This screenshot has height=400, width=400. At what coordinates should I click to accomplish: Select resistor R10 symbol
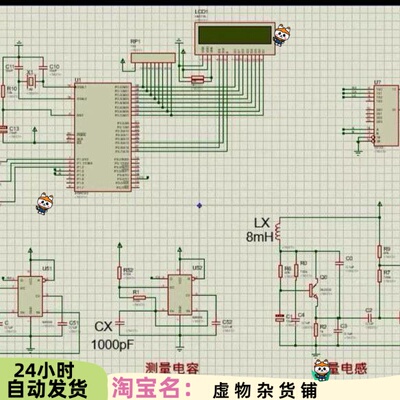click(3, 91)
